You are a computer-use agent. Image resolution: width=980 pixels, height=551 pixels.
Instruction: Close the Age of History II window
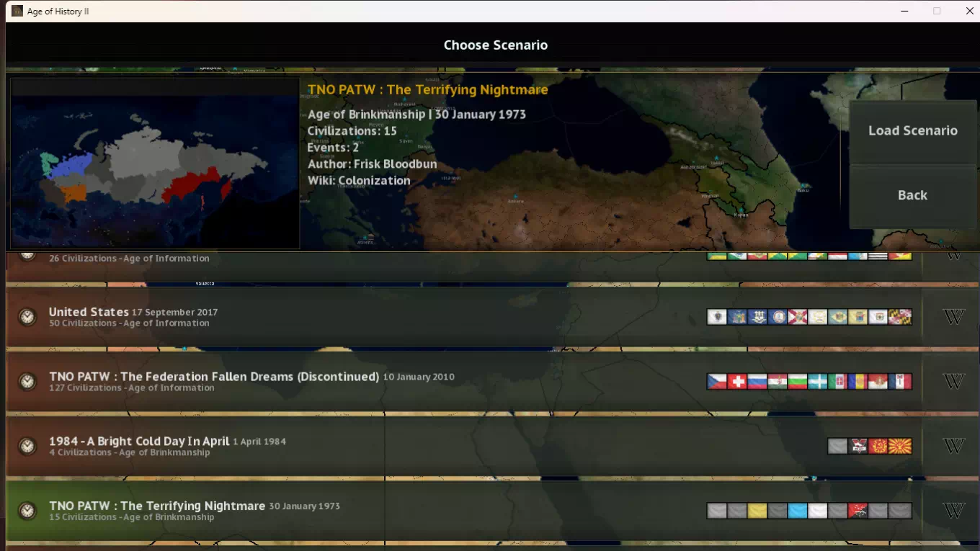point(969,11)
